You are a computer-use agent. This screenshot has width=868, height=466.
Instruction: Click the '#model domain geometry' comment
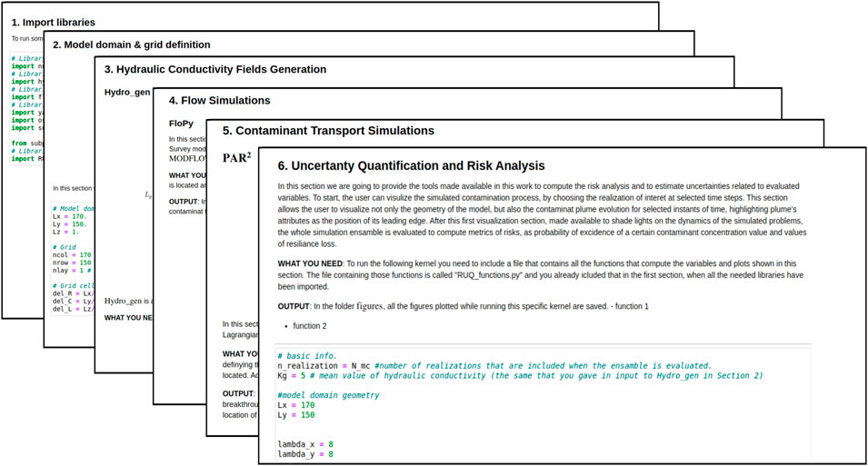328,395
